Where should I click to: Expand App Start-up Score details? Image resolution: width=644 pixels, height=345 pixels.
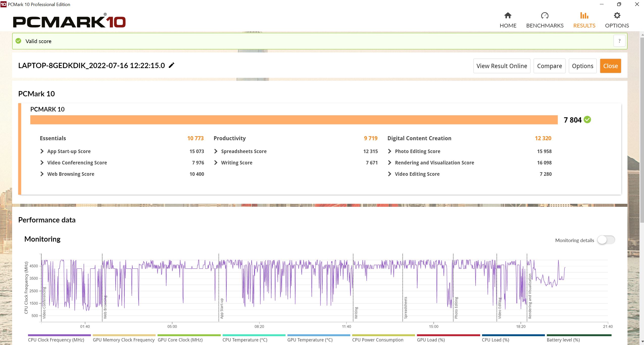click(42, 151)
